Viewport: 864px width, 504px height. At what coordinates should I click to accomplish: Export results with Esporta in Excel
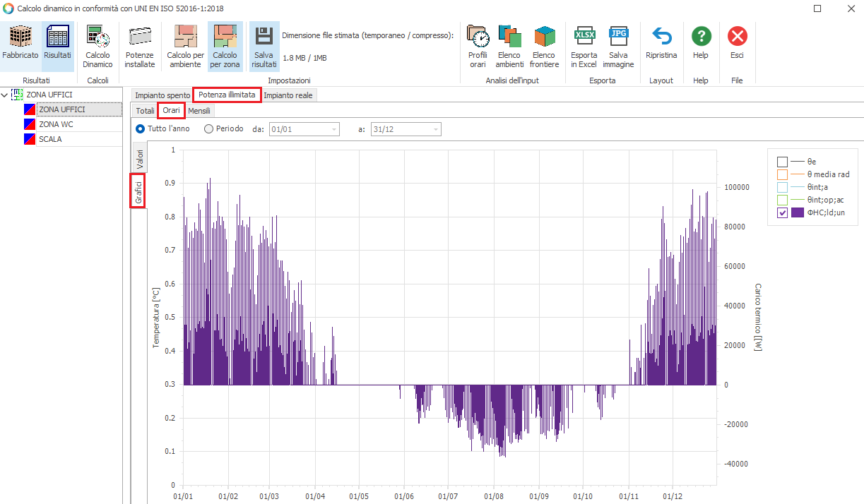pos(584,37)
